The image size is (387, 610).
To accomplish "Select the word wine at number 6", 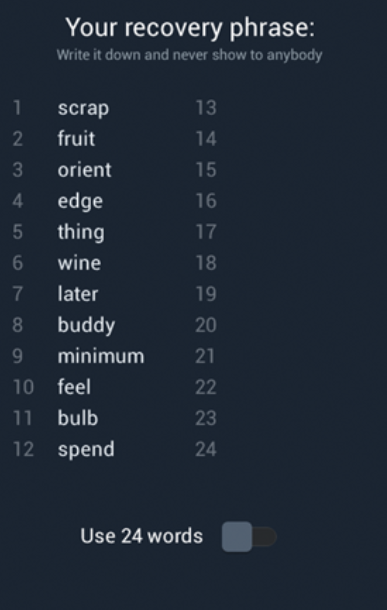I will click(x=79, y=263).
